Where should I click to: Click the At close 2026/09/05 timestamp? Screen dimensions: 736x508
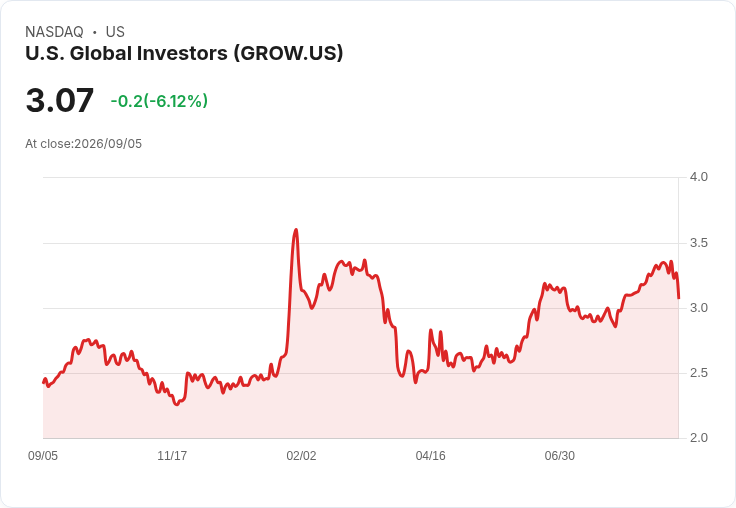click(x=84, y=144)
